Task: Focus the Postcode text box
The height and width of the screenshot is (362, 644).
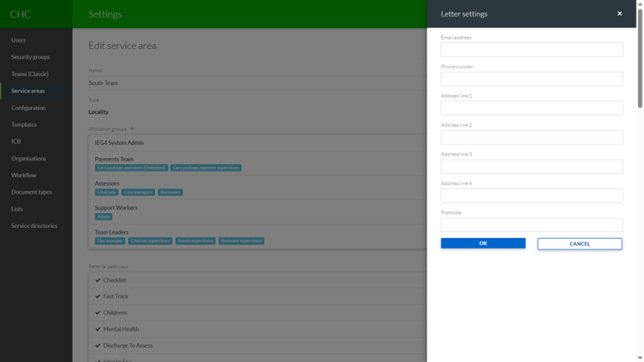Action: pyautogui.click(x=532, y=225)
